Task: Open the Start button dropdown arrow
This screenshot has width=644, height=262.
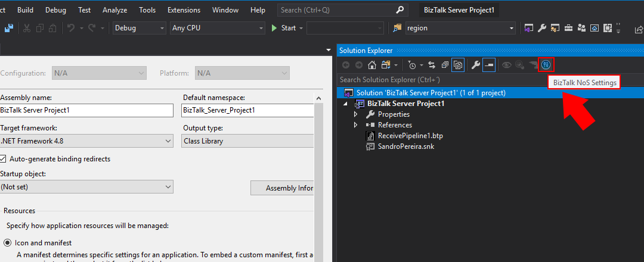Action: point(301,29)
